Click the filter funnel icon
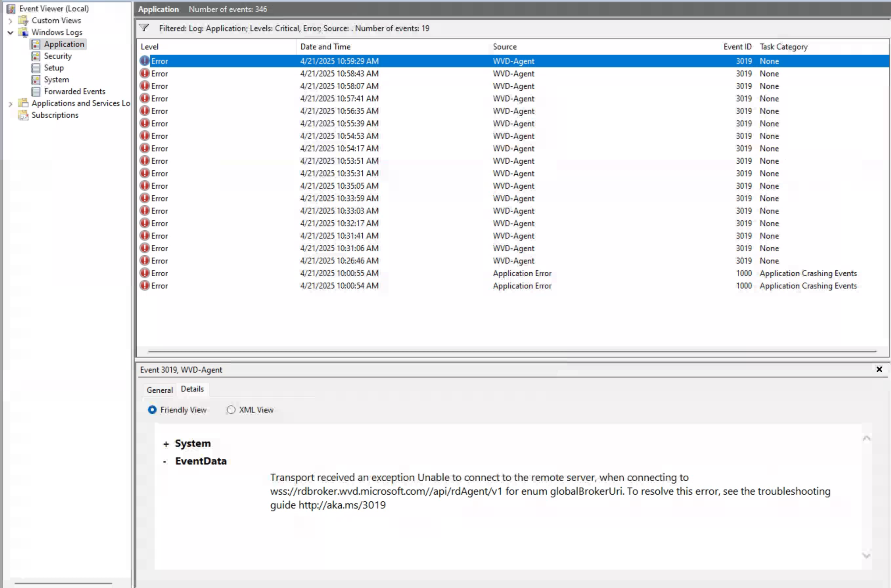Image resolution: width=891 pixels, height=588 pixels. point(144,28)
